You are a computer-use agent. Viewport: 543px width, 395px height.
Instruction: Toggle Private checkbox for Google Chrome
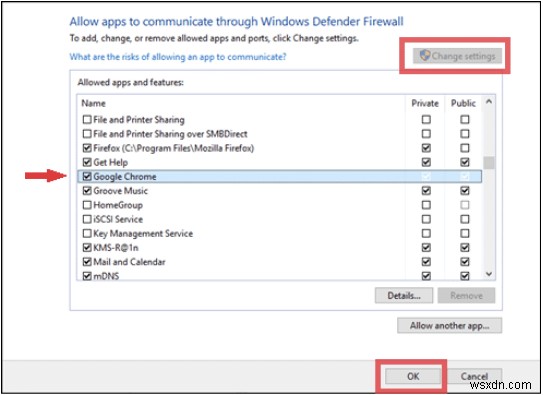[x=426, y=177]
